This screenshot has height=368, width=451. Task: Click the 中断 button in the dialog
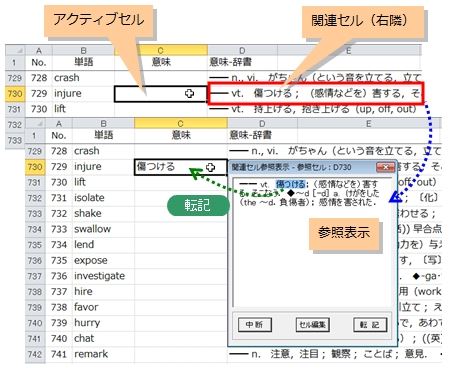click(x=255, y=324)
